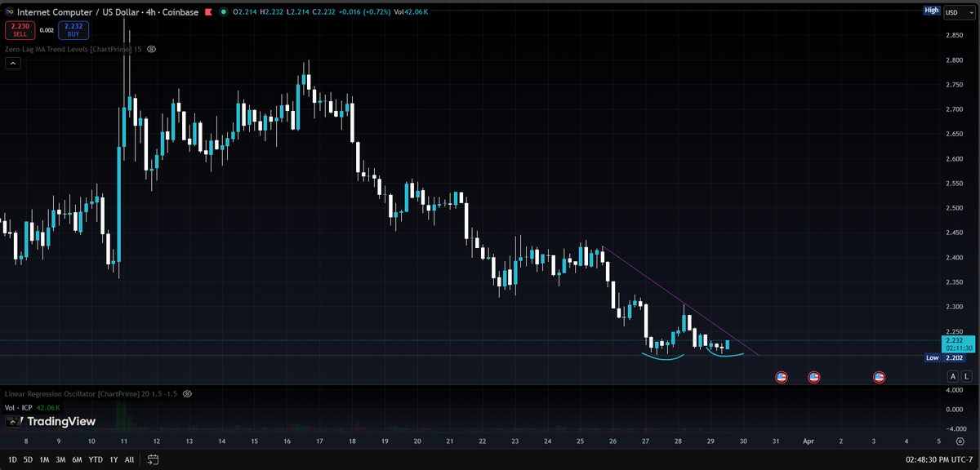This screenshot has height=470, width=980.
Task: Click the 0.002 spread value
Action: [x=47, y=30]
